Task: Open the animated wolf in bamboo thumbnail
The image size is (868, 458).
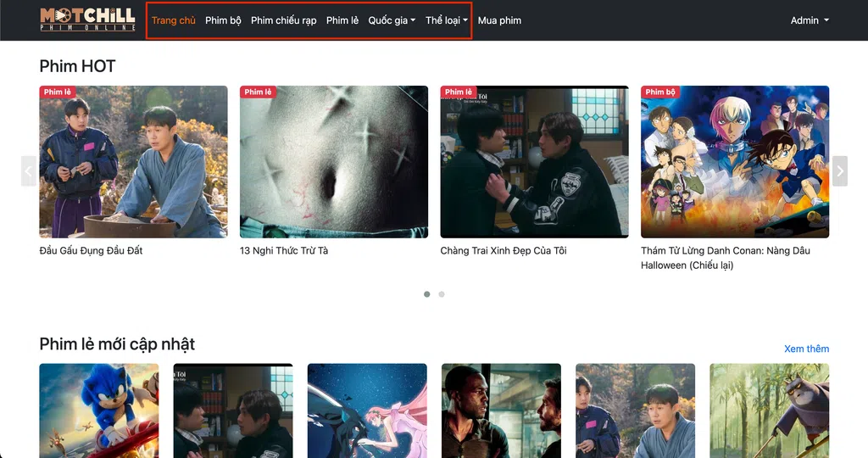Action: [770, 411]
